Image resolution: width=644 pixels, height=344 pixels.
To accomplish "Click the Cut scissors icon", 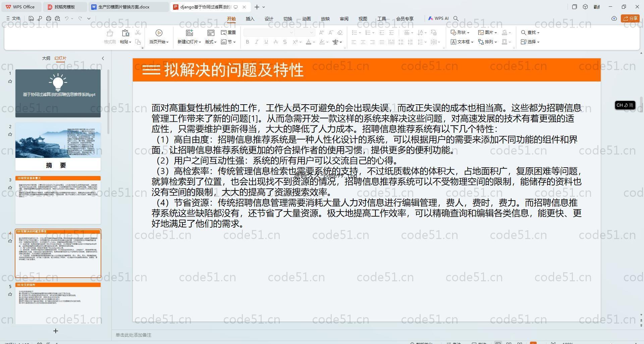I will 138,33.
